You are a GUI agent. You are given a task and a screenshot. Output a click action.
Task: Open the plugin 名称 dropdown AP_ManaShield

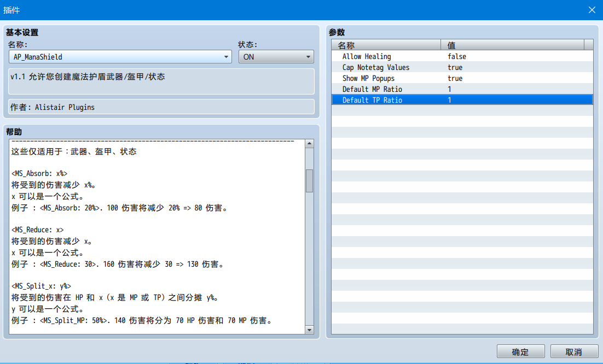pyautogui.click(x=120, y=57)
